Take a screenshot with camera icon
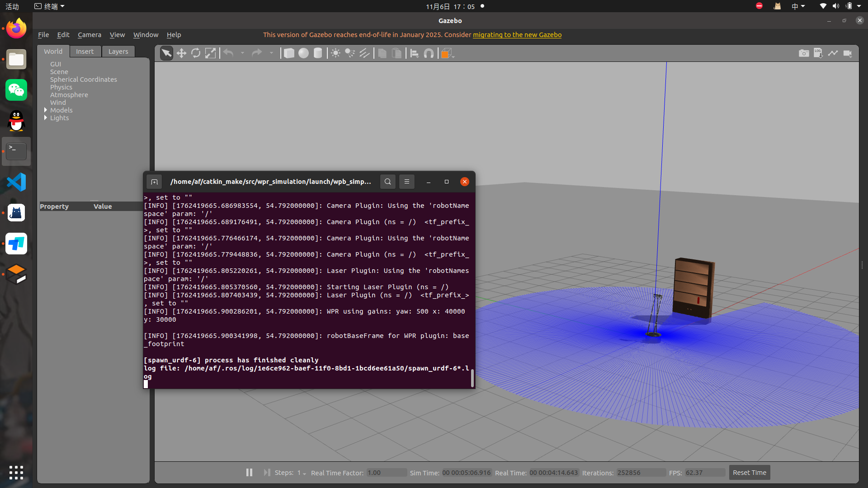The image size is (868, 488). click(804, 53)
